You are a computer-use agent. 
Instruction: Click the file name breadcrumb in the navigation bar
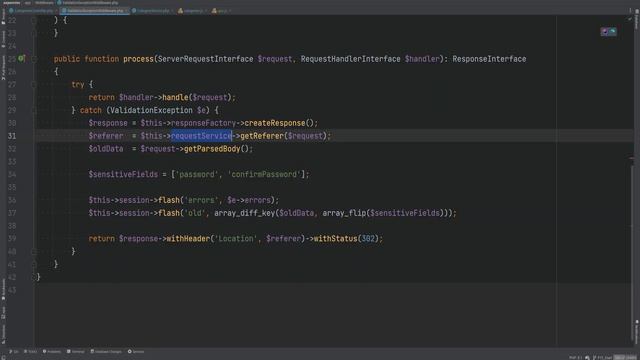point(87,2)
